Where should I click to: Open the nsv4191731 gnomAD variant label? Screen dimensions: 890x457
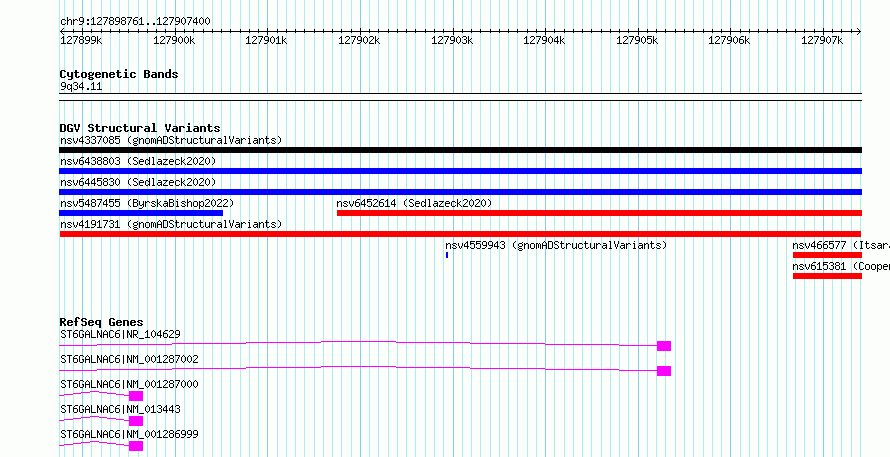click(171, 224)
